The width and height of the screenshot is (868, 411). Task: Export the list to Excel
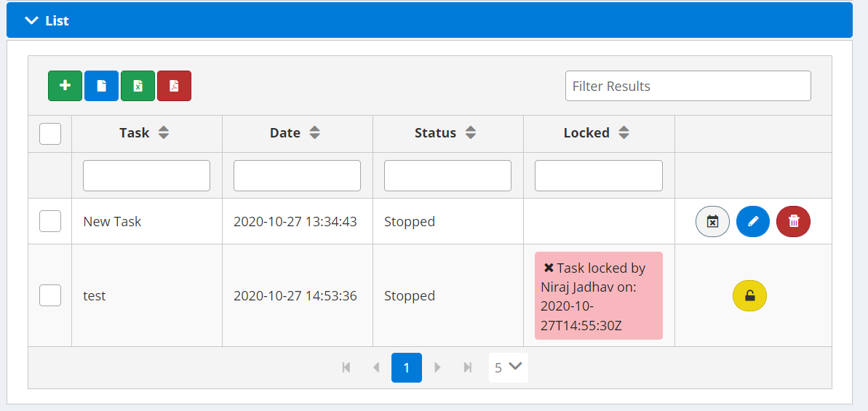tap(138, 86)
